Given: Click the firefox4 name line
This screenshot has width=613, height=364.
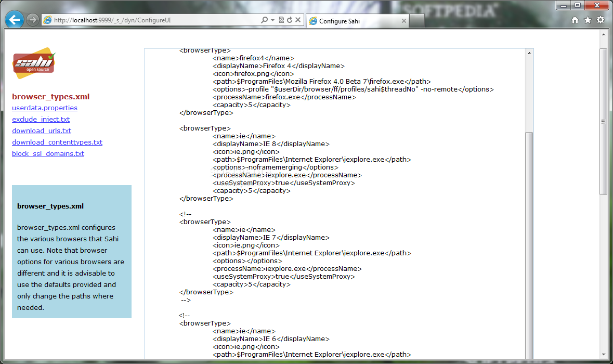Looking at the screenshot, I should click(x=253, y=58).
